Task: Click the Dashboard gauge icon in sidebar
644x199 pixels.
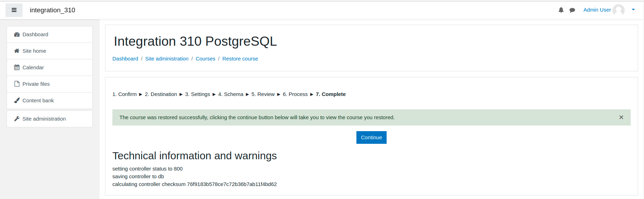Action: (x=17, y=34)
